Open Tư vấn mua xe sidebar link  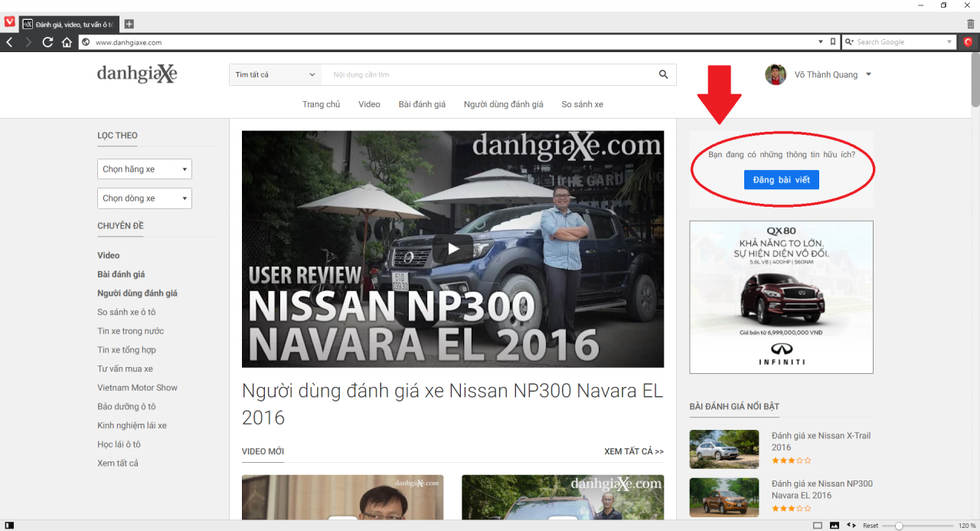click(125, 369)
